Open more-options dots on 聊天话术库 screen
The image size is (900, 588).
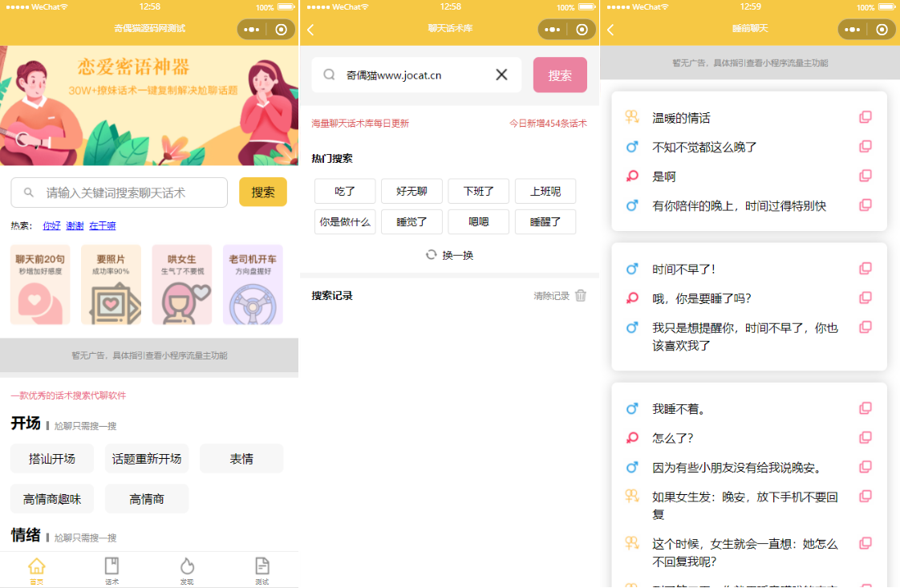tap(552, 30)
